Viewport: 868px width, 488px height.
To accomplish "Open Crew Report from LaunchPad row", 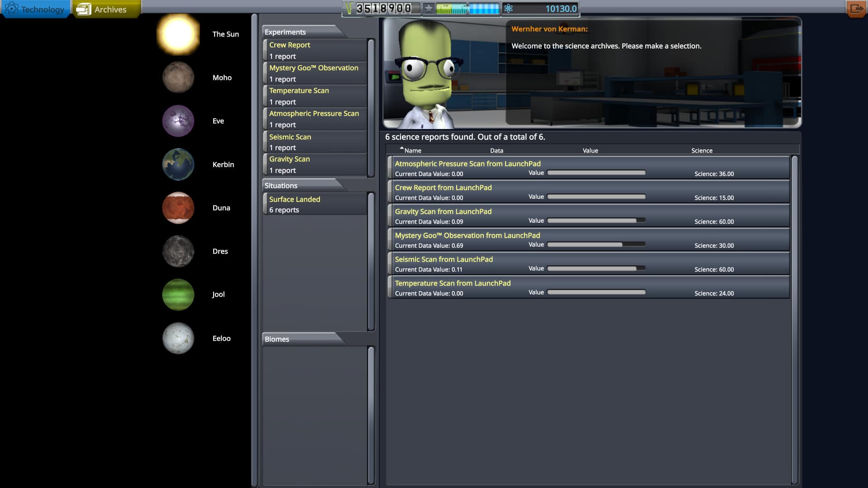I will click(x=589, y=192).
